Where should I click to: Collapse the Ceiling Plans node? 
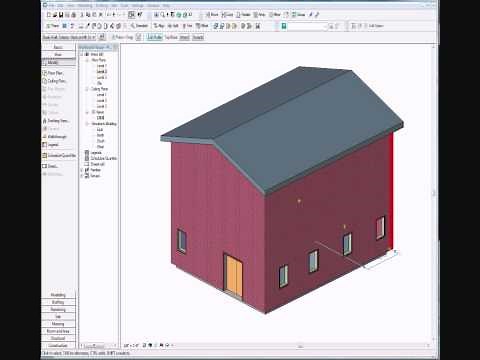(x=87, y=89)
